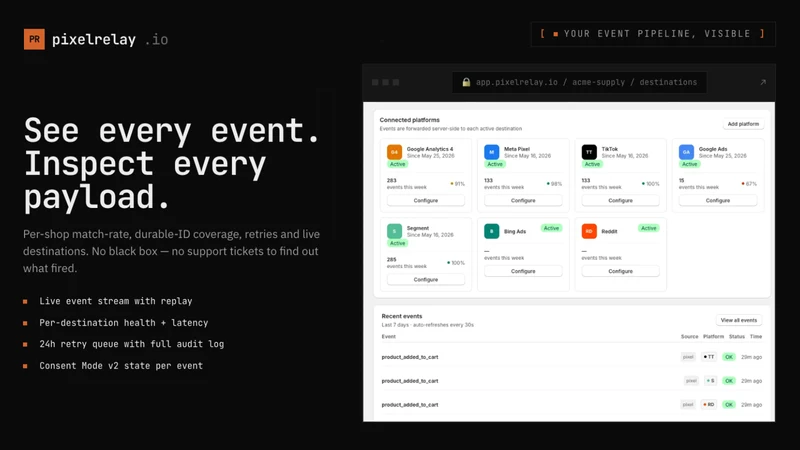Click pixel source tag in TT event row

tap(688, 357)
